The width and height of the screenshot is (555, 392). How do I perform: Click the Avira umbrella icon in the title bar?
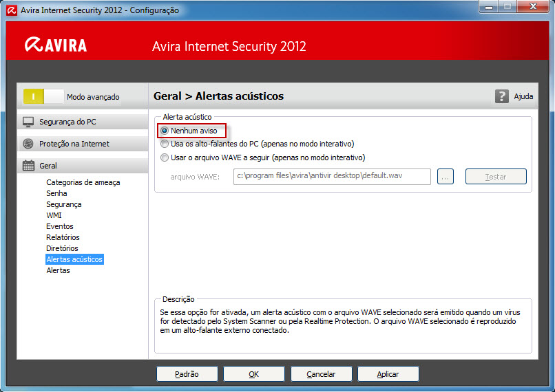[x=12, y=10]
